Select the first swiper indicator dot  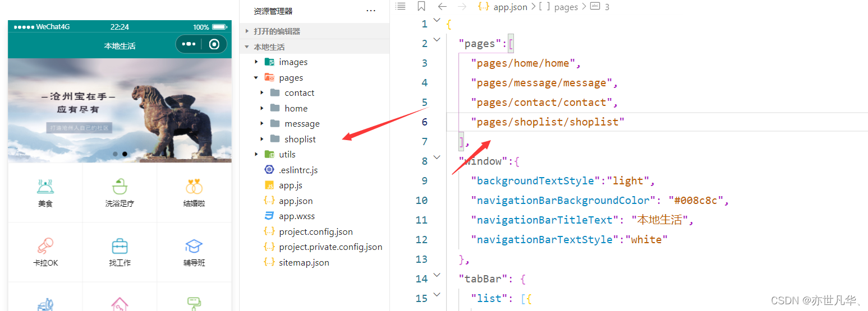click(x=115, y=154)
